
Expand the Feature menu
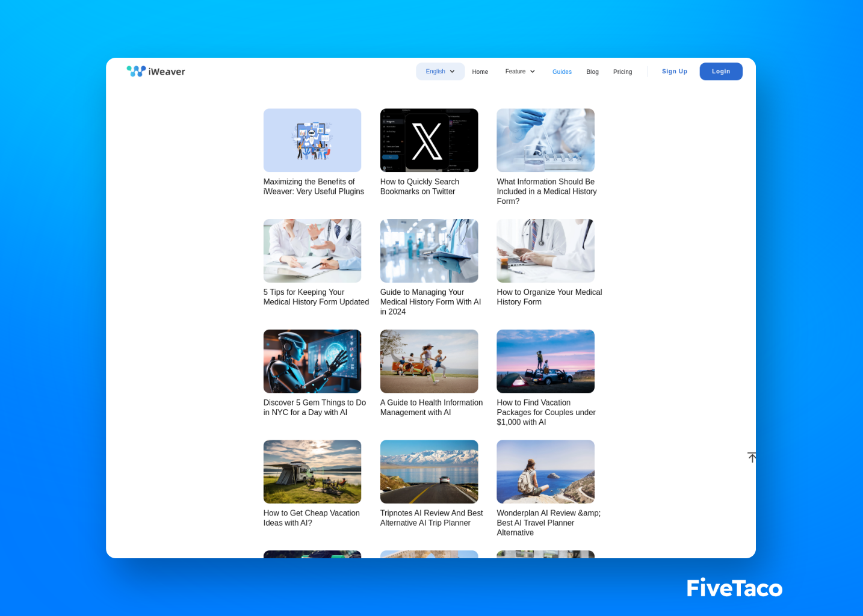click(x=520, y=71)
